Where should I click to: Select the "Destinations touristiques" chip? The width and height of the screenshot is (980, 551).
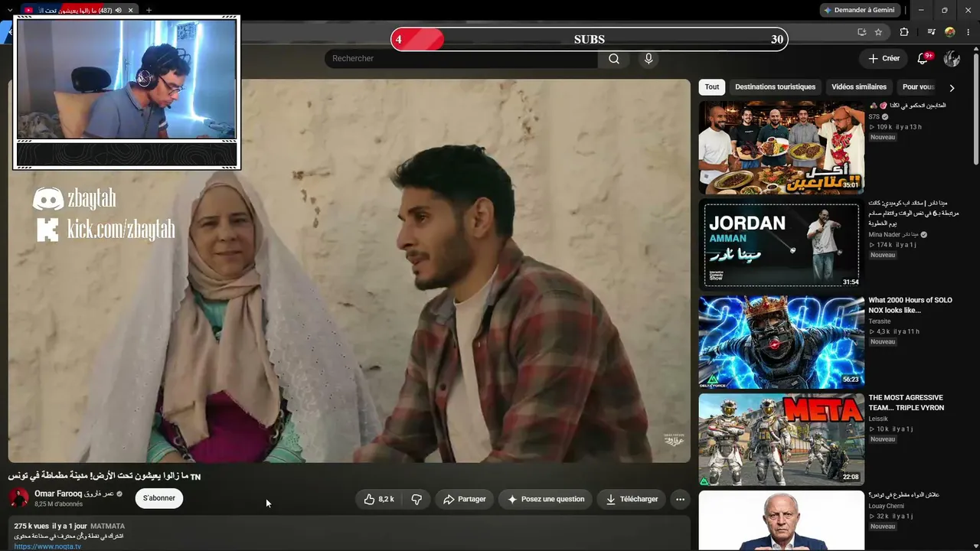tap(775, 87)
